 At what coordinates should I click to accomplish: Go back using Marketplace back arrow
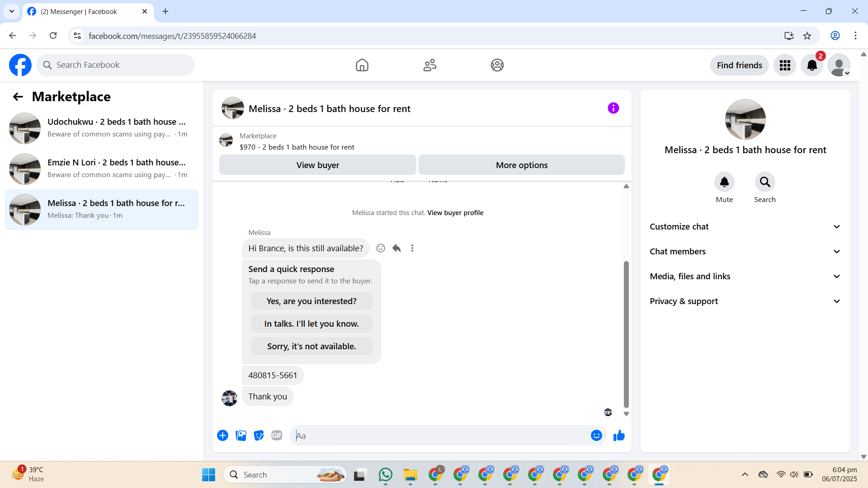[x=18, y=97]
